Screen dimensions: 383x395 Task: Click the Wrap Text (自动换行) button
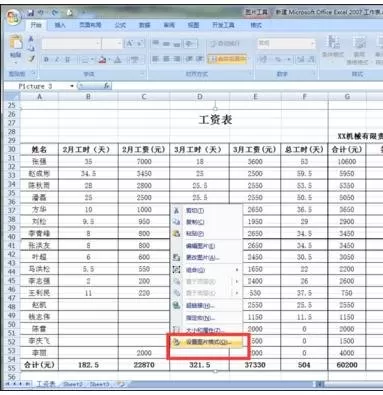click(225, 43)
